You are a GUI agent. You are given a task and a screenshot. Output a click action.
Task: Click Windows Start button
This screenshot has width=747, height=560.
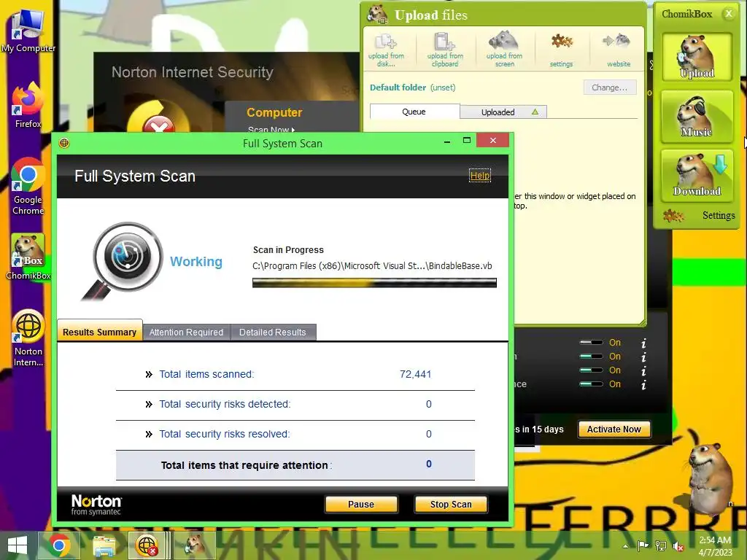pos(18,545)
